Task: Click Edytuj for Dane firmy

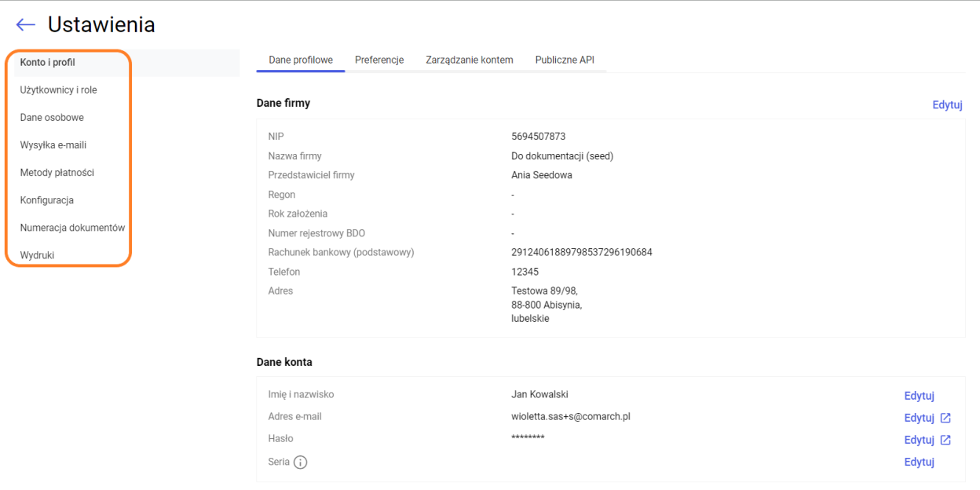Action: [947, 105]
